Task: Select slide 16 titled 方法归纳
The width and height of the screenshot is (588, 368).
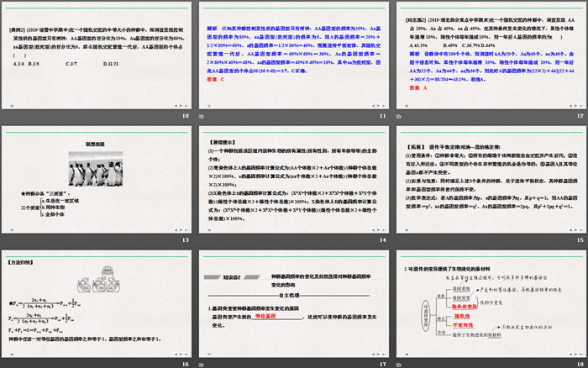Action: [x=97, y=300]
